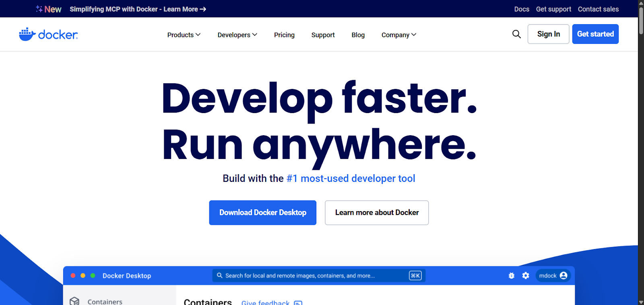Click the ⌘K shortcut badge in search bar
This screenshot has height=305, width=644.
415,276
